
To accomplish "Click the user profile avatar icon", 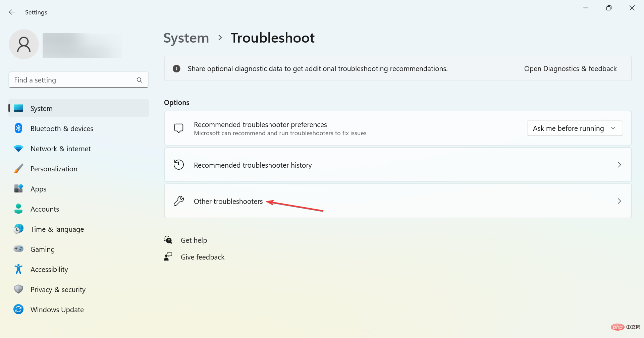I will 24,44.
